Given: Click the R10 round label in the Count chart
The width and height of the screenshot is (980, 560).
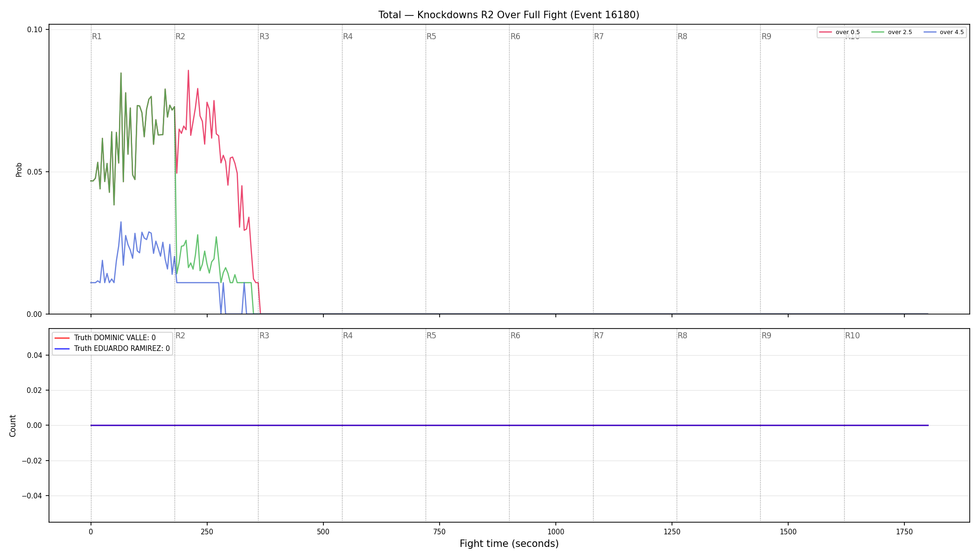Looking at the screenshot, I should 852,336.
